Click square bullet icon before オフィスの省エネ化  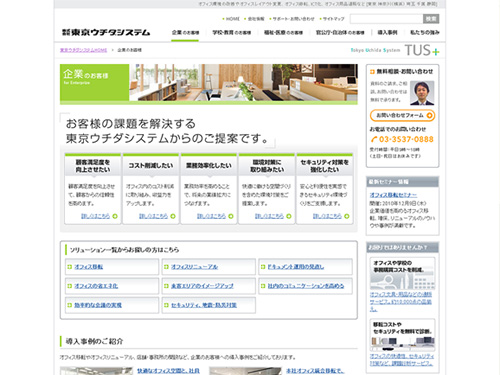(70, 286)
